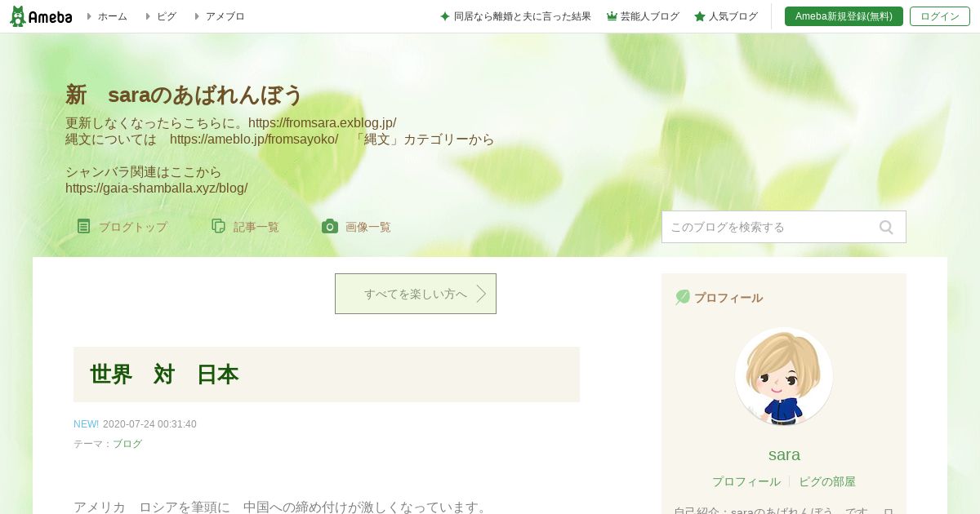Image resolution: width=980 pixels, height=514 pixels.
Task: Go to ブログトップ tab
Action: tap(133, 227)
